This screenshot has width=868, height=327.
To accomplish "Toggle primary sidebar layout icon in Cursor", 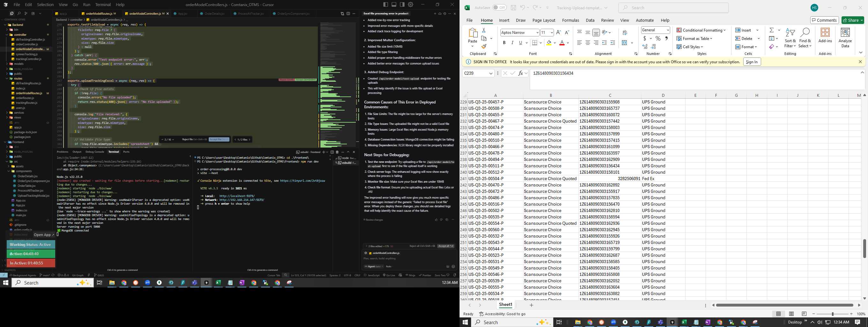I will (385, 4).
